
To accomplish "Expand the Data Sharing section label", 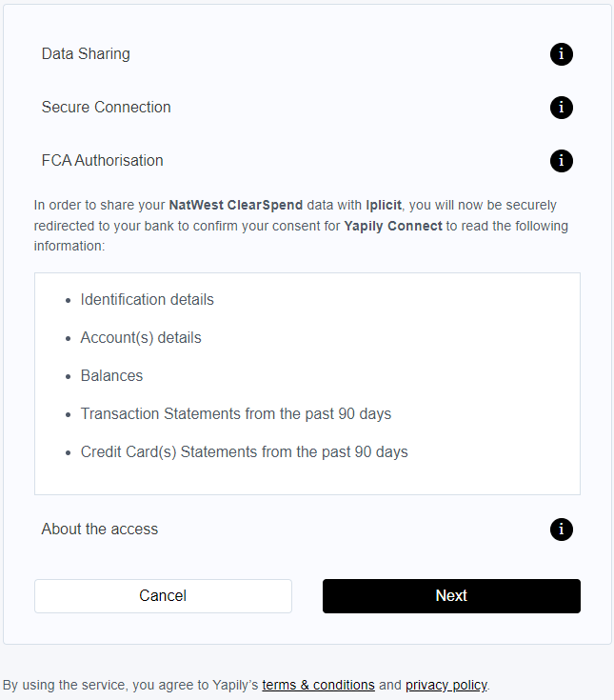I will (x=86, y=54).
